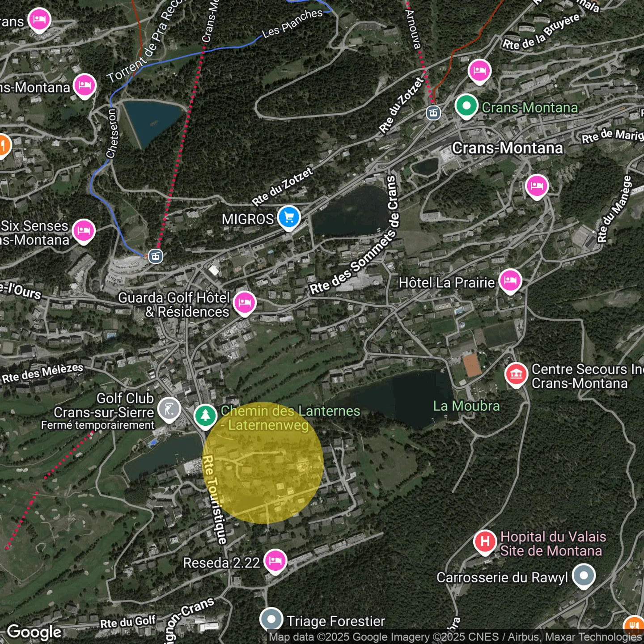Open the gondola station icon near Chetseron
This screenshot has height=644, width=644.
point(155,256)
